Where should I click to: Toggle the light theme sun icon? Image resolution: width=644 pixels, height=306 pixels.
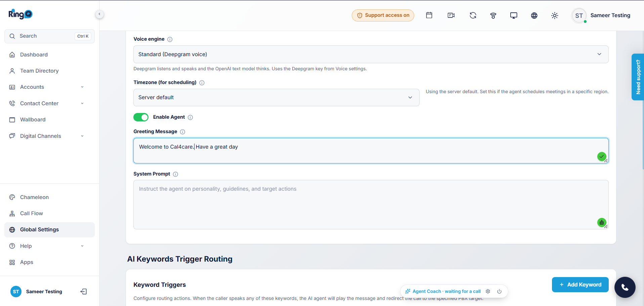(x=555, y=15)
